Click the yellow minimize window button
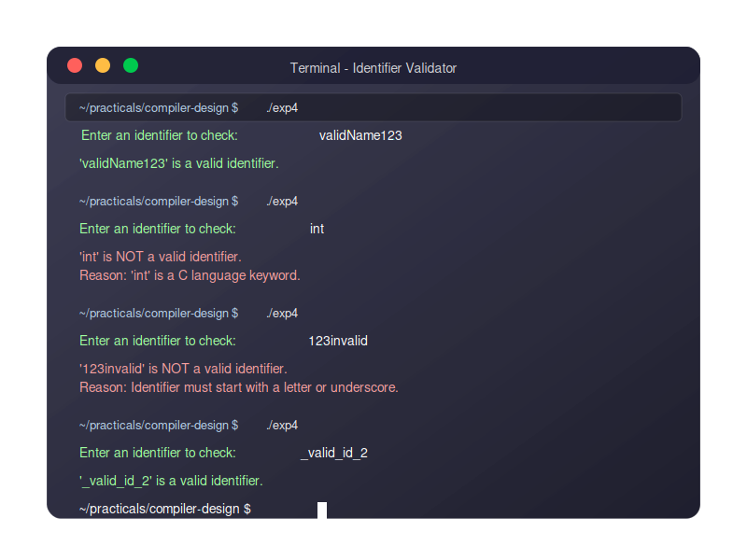The image size is (747, 560). (x=103, y=65)
